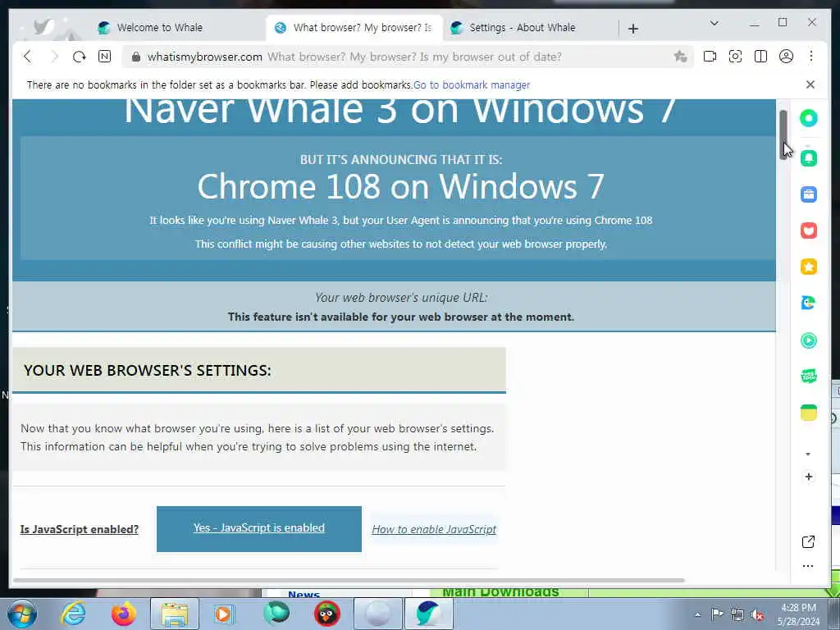Open the Papago parrot translator sidebar app
The height and width of the screenshot is (630, 840).
point(808,303)
